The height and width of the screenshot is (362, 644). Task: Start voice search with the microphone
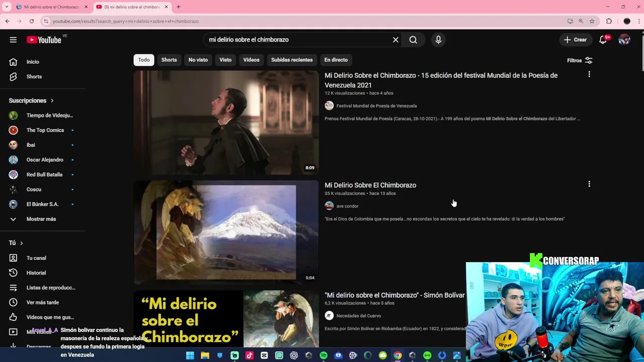[x=438, y=40]
